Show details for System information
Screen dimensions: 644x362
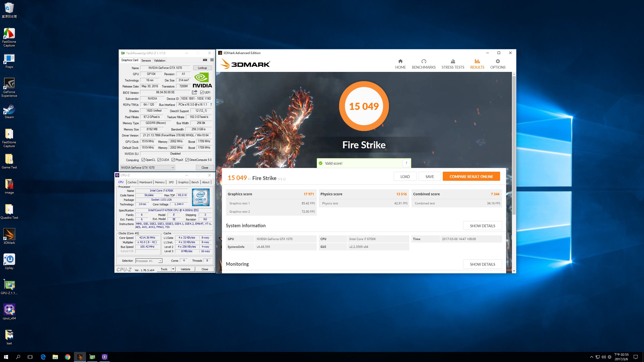pyautogui.click(x=482, y=226)
